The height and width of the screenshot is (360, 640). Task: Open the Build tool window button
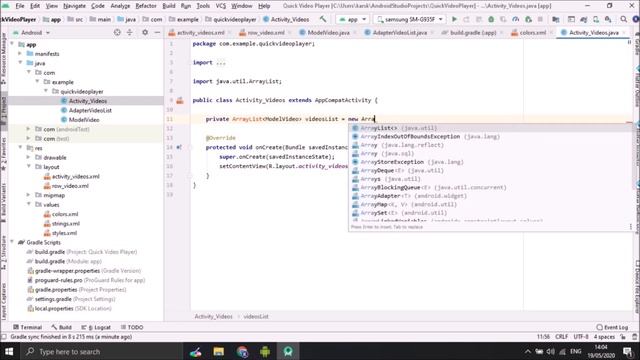(x=62, y=327)
